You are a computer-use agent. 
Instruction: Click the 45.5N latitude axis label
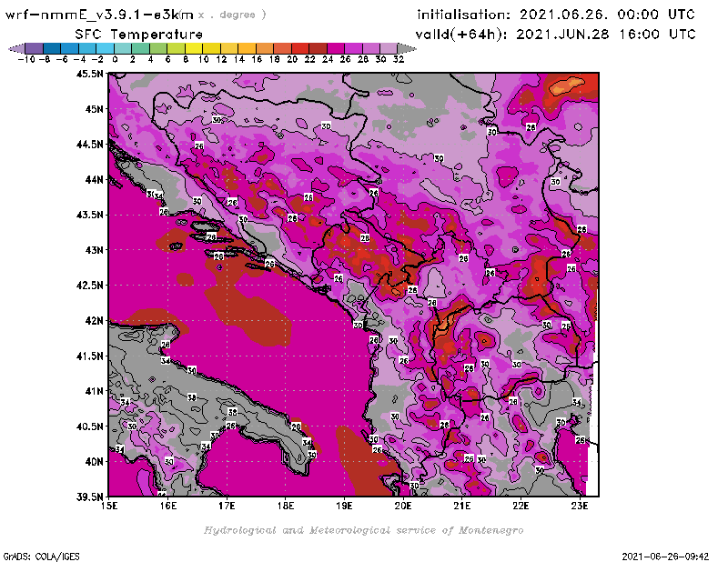coord(90,74)
